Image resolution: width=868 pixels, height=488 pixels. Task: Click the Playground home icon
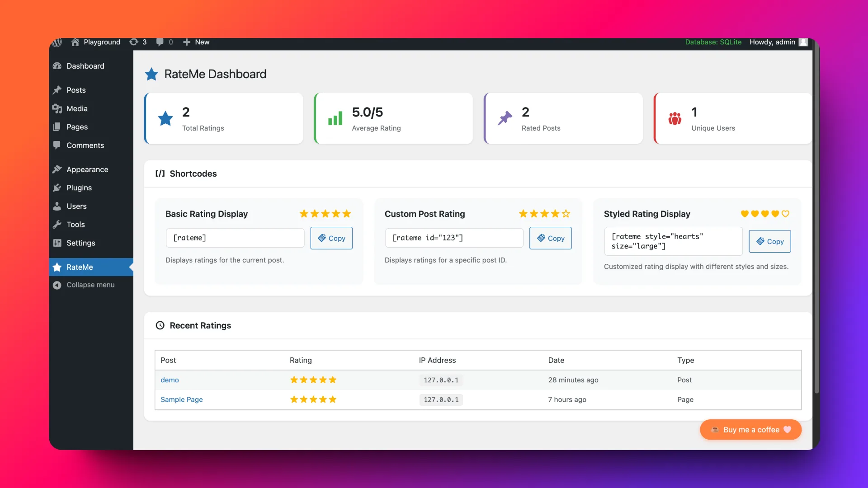(75, 42)
